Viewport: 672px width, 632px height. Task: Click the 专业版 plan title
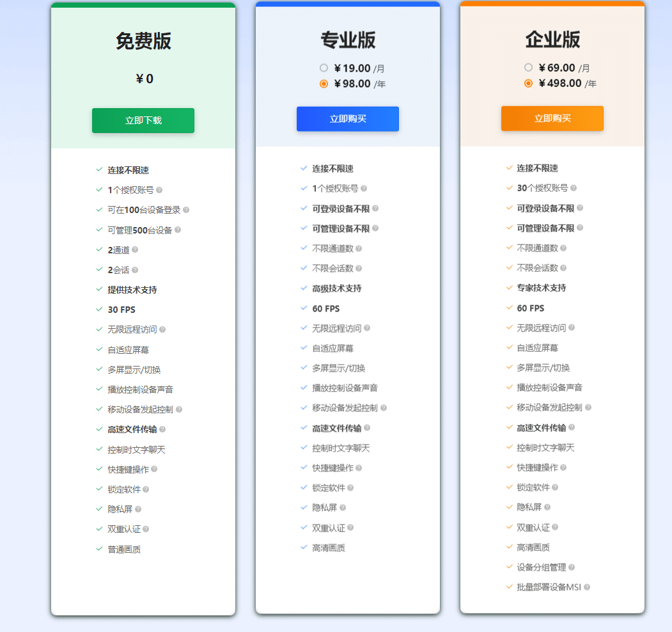(x=348, y=40)
